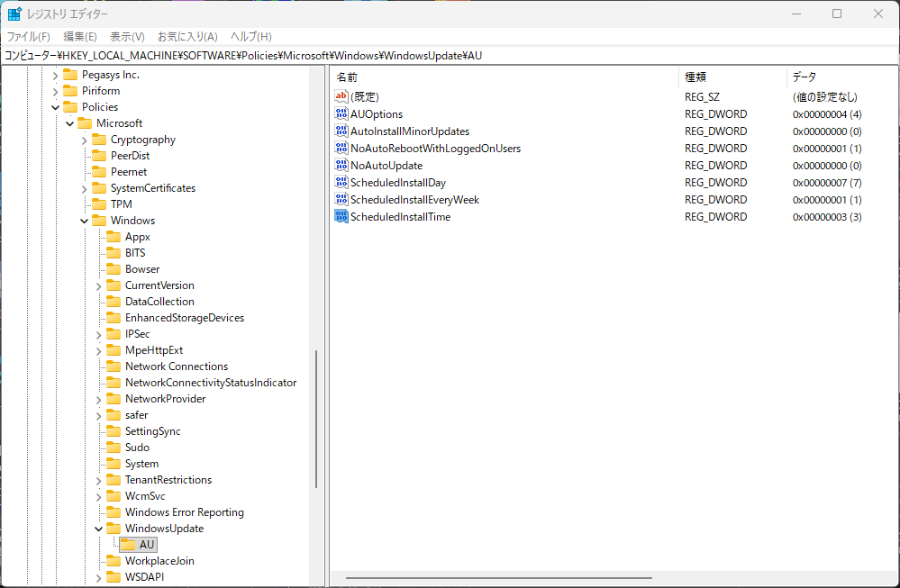Click the AUOptions DWORD value icon
The width and height of the screenshot is (900, 588).
click(341, 114)
